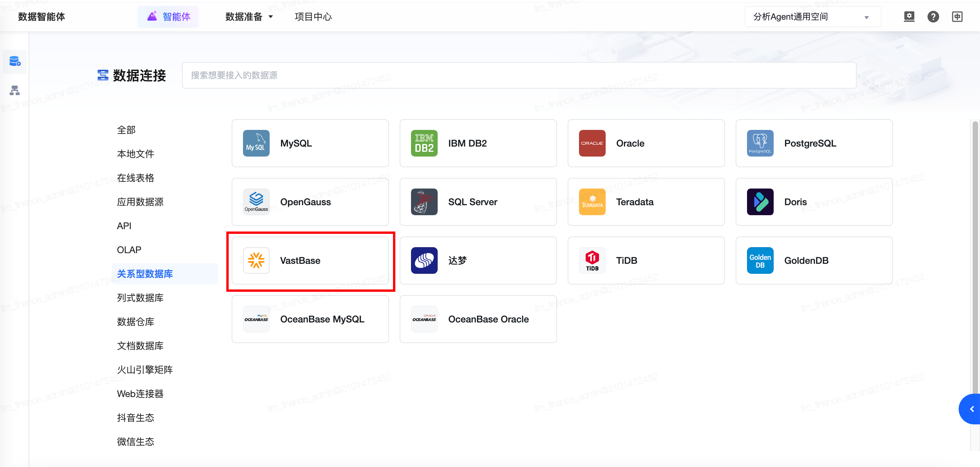
Task: Click the 智能体 purple agent icon
Action: pyautogui.click(x=152, y=16)
